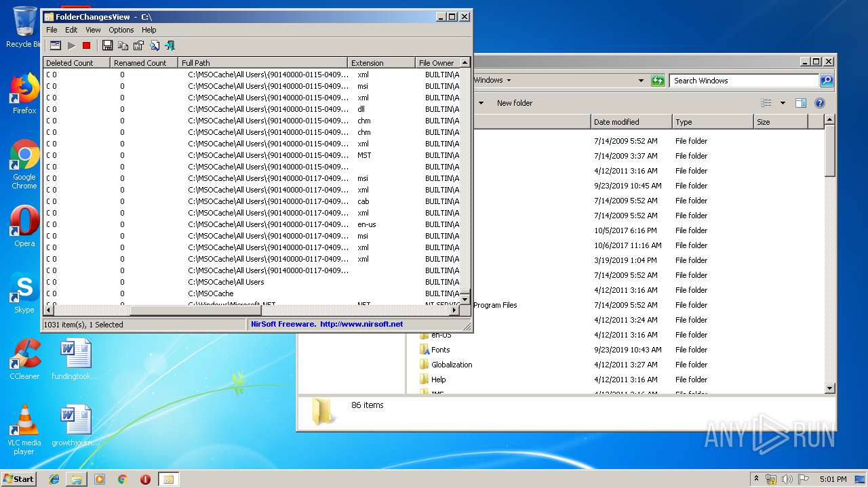Sort by the Full Path column header
The width and height of the screenshot is (868, 488).
pos(262,63)
